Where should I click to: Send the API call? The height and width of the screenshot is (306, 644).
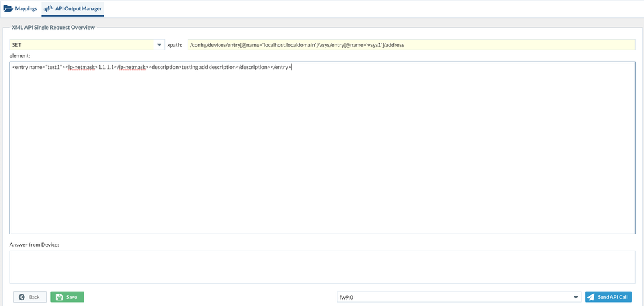coord(609,297)
